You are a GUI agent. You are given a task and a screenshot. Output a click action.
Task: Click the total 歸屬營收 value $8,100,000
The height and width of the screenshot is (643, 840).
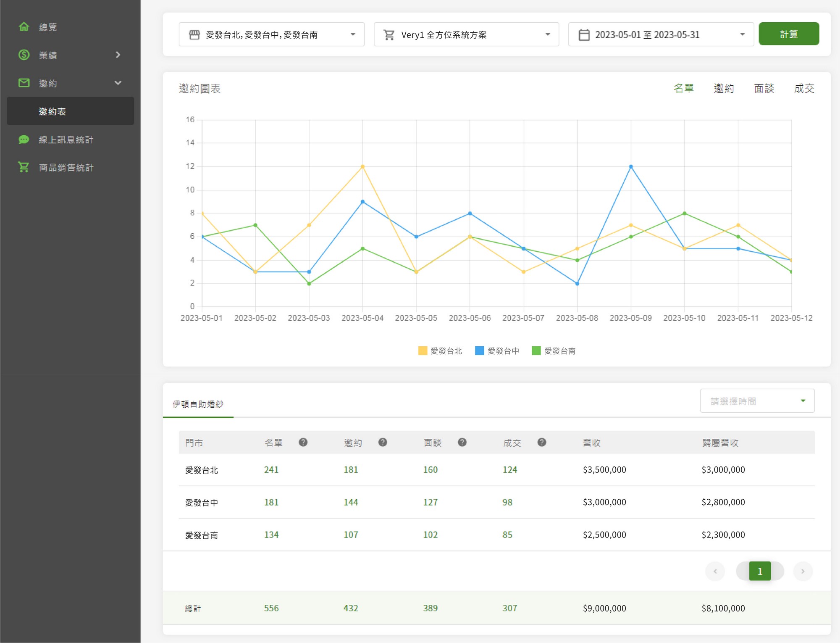click(x=723, y=608)
